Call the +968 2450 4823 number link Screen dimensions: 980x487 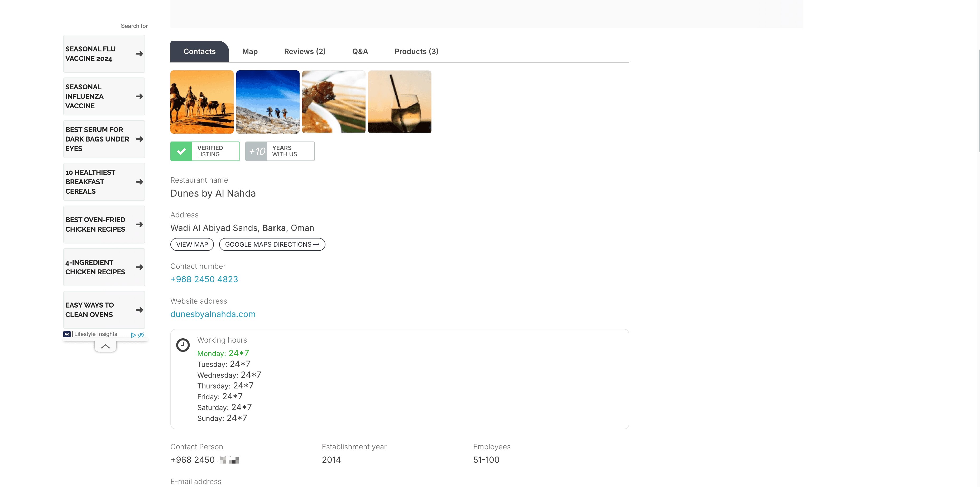tap(204, 279)
